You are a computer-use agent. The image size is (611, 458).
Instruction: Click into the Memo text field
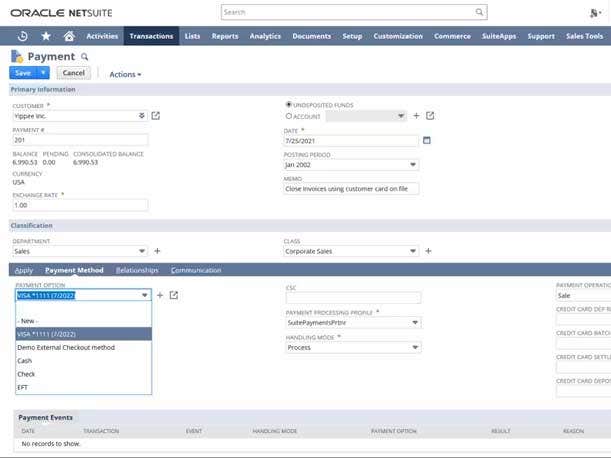pos(351,188)
